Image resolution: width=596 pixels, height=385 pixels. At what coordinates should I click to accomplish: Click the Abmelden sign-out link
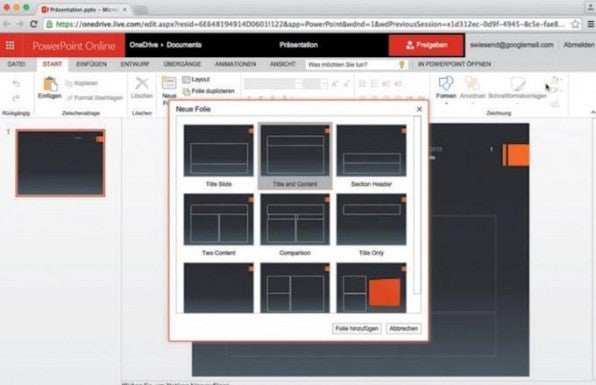(x=579, y=45)
